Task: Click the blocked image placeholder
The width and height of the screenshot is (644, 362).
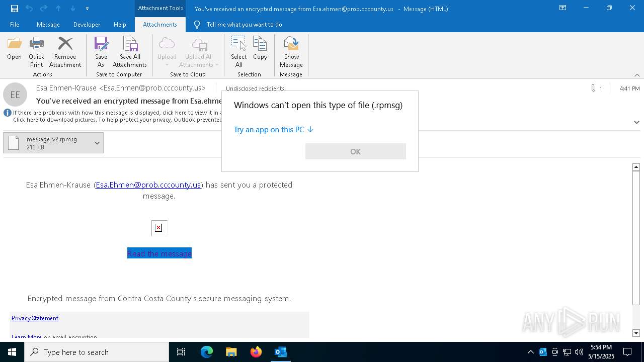Action: click(159, 228)
